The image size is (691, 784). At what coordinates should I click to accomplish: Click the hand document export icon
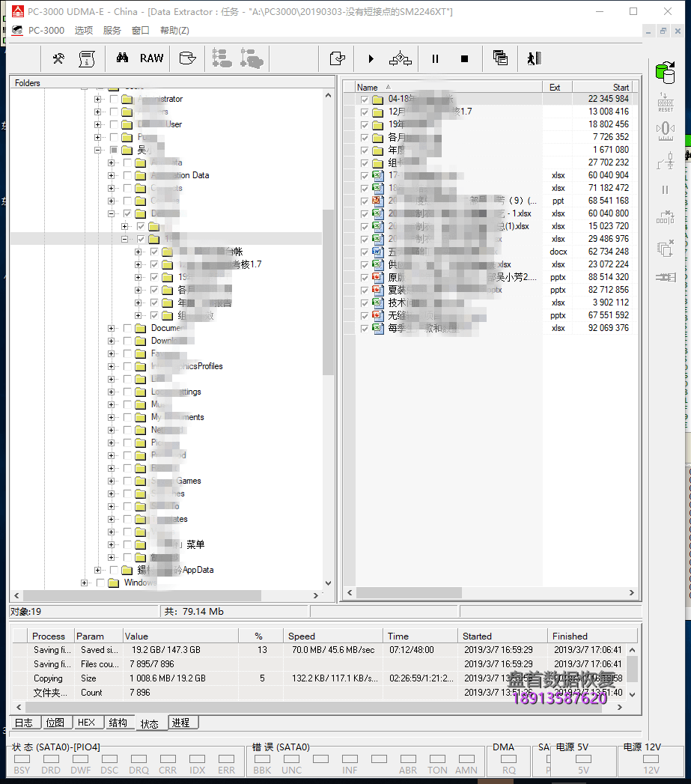[338, 58]
